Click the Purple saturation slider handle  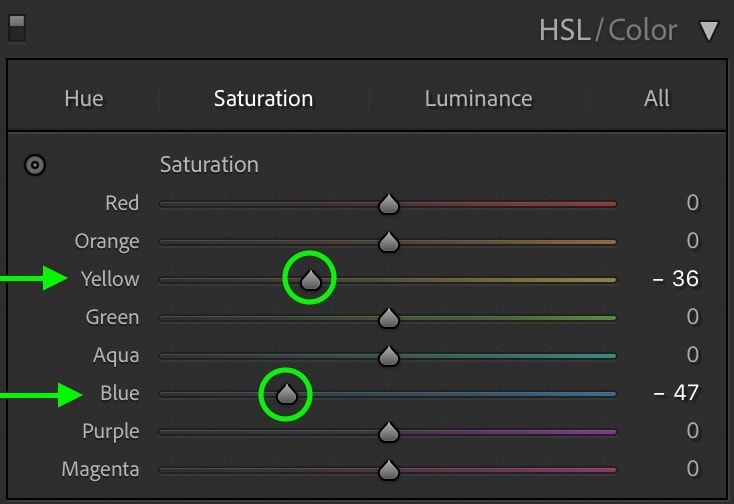pos(389,432)
